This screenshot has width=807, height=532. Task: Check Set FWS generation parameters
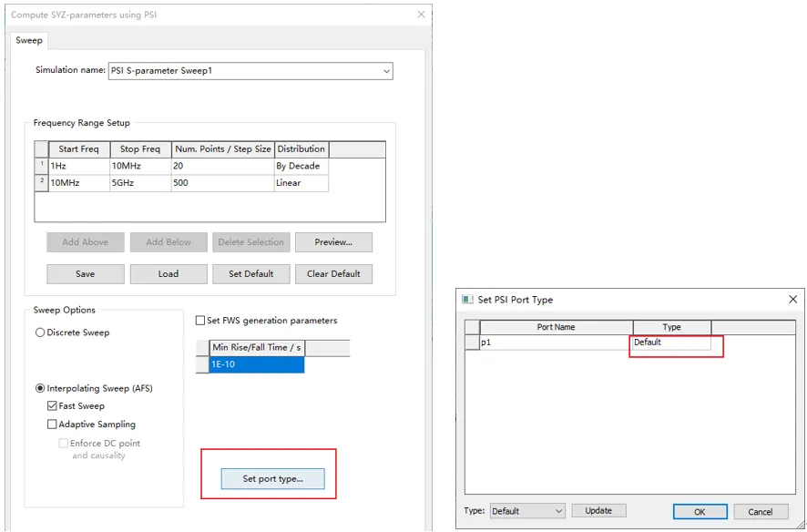(x=200, y=321)
